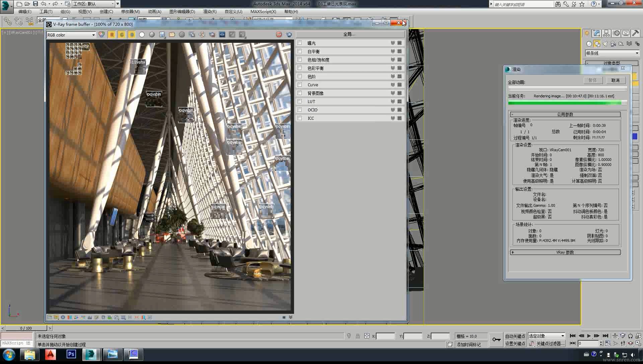The image size is (643, 364).
Task: Expand the VRay 参数 rollout
Action: coord(565,252)
